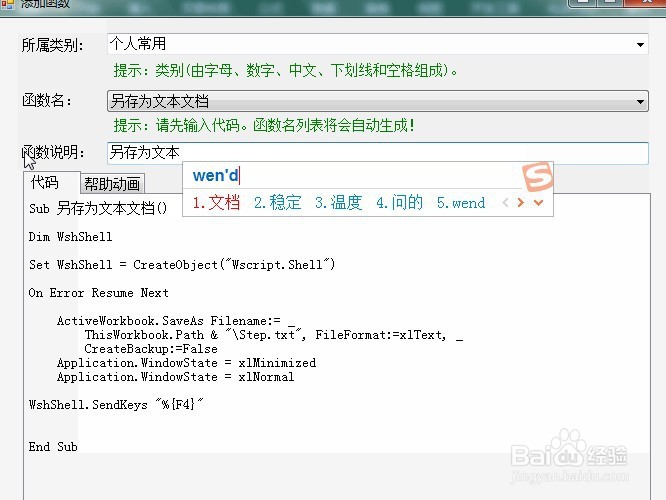Select candidate 2 稳定
This screenshot has width=666, height=500.
click(x=277, y=203)
